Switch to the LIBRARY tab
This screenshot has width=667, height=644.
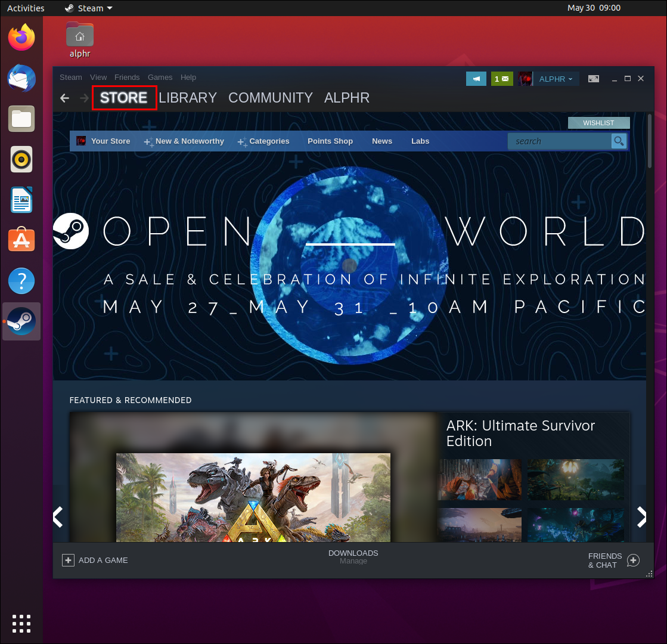(x=188, y=98)
